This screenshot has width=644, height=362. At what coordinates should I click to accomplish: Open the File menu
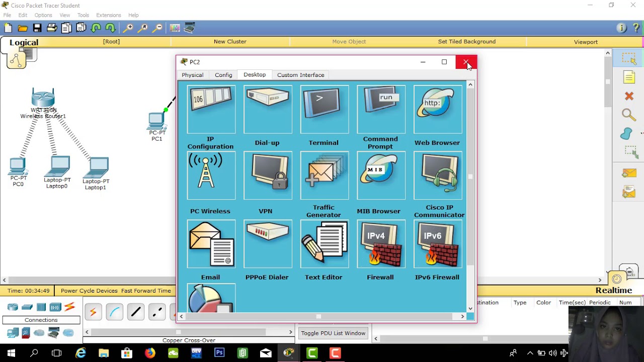coord(7,15)
